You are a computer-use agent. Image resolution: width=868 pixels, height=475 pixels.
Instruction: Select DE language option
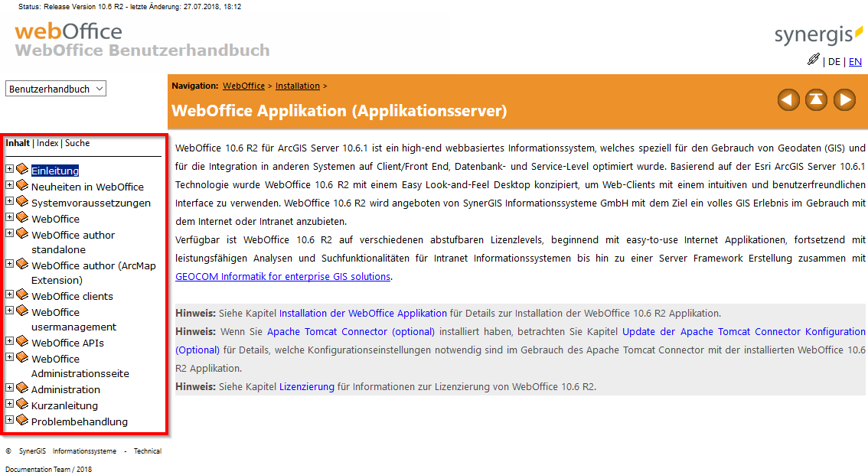click(x=834, y=61)
